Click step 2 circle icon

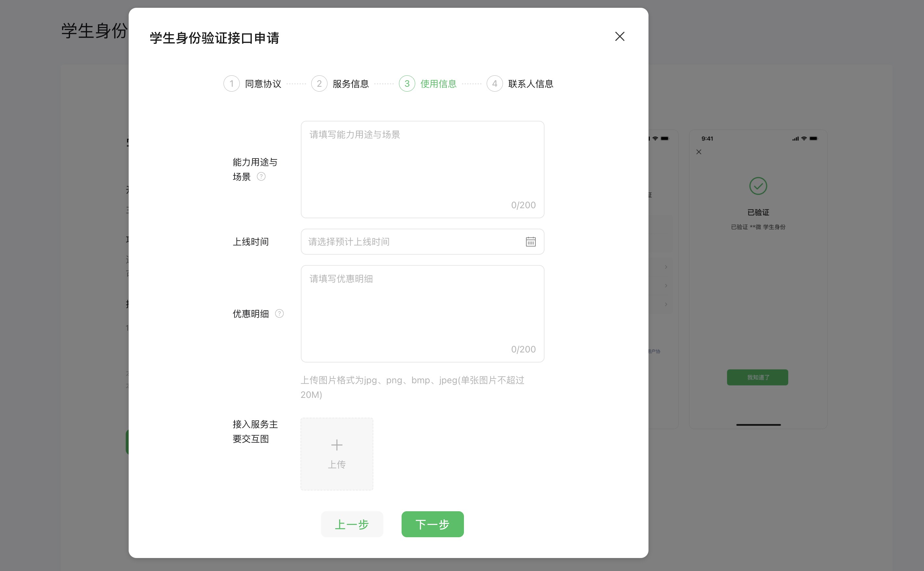[x=319, y=83]
